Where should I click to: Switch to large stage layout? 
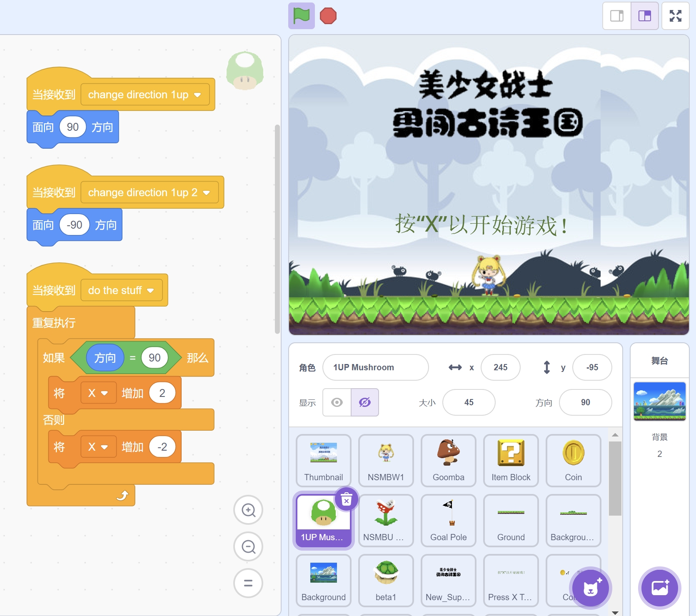pos(644,16)
